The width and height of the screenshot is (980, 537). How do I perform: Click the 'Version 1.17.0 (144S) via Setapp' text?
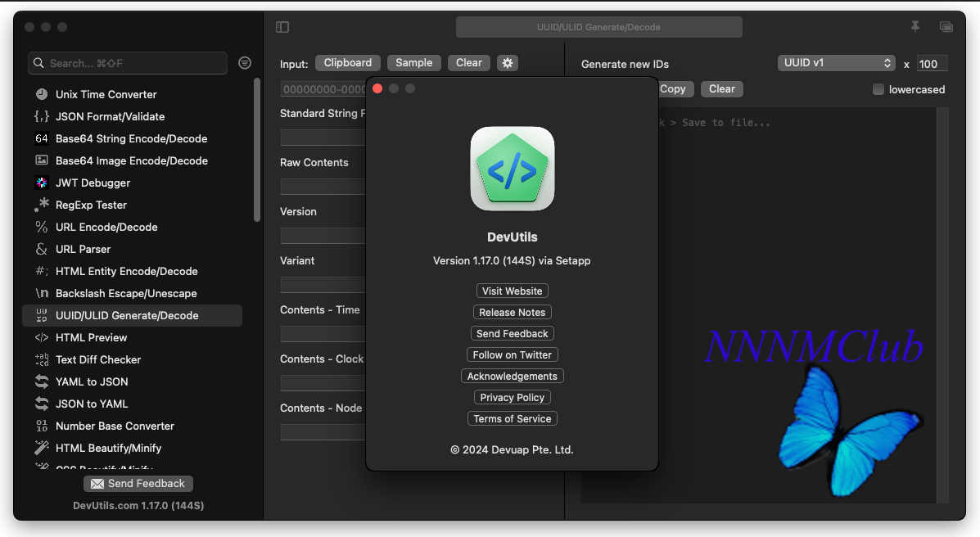512,260
